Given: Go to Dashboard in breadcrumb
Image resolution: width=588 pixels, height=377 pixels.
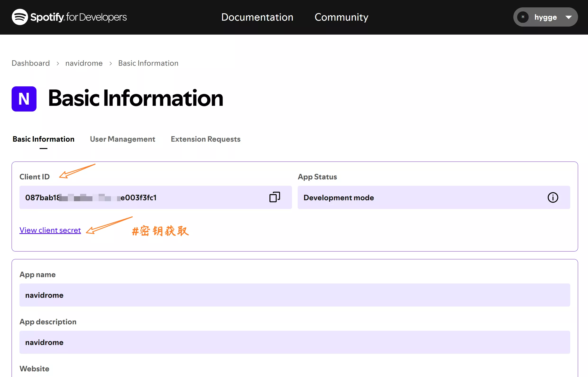Looking at the screenshot, I should coord(31,63).
